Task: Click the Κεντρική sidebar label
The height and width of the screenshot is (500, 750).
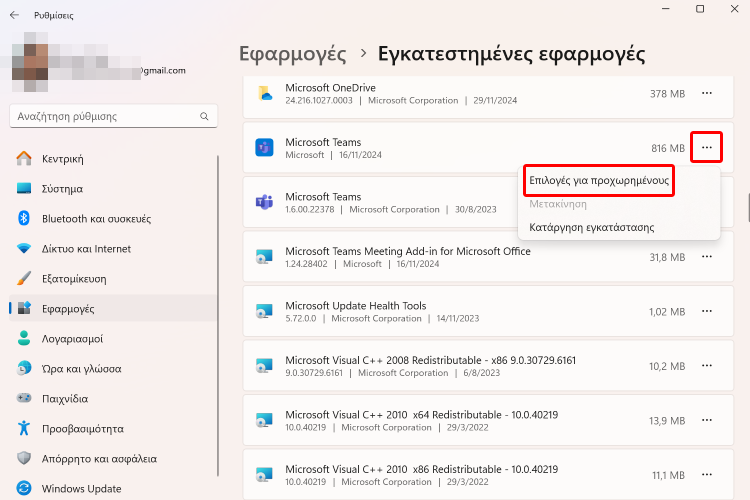Action: (x=63, y=159)
